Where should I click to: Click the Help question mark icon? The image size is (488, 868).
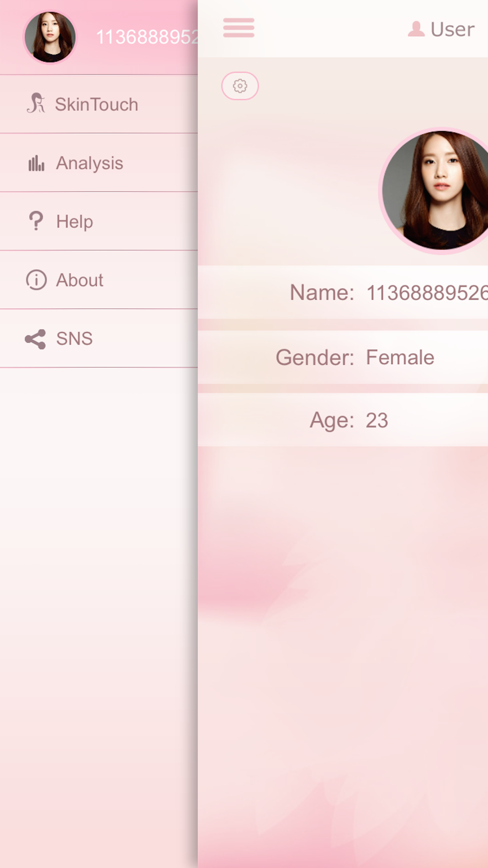click(36, 221)
